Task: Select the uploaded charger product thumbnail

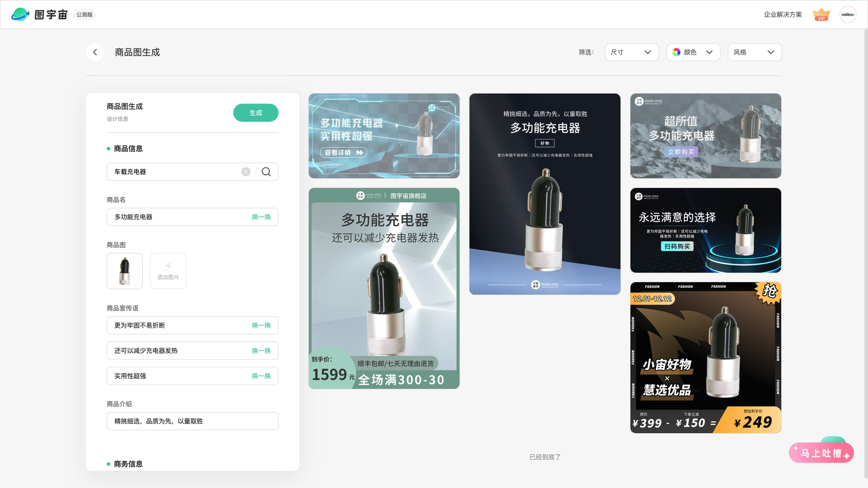Action: tap(124, 271)
